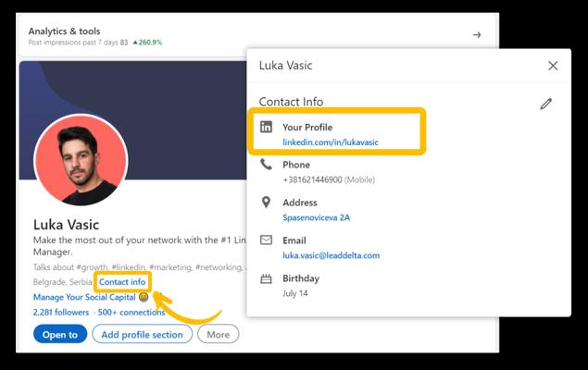Click the Contact Info heading in dialog
The image size is (588, 370).
click(x=291, y=102)
